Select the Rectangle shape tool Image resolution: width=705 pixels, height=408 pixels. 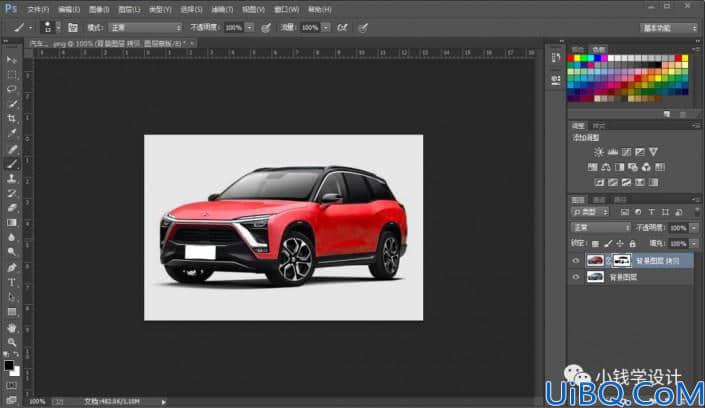tap(12, 312)
